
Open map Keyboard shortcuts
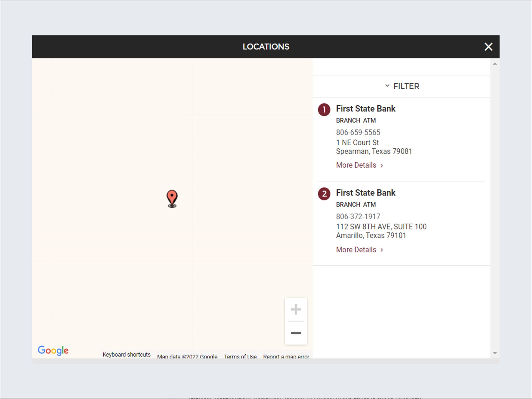click(127, 354)
